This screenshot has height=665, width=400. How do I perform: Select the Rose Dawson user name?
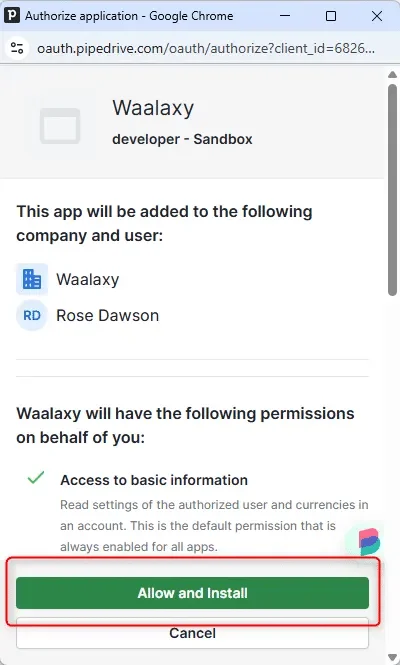click(108, 316)
